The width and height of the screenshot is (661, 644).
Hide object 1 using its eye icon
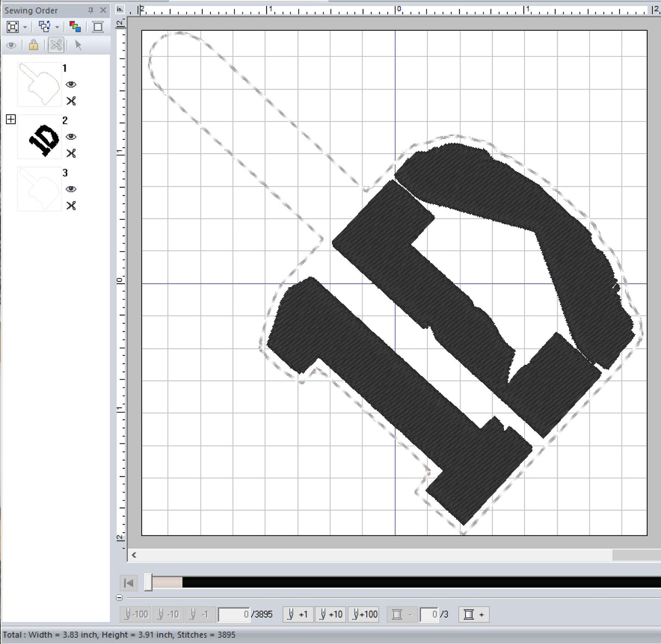tap(71, 84)
